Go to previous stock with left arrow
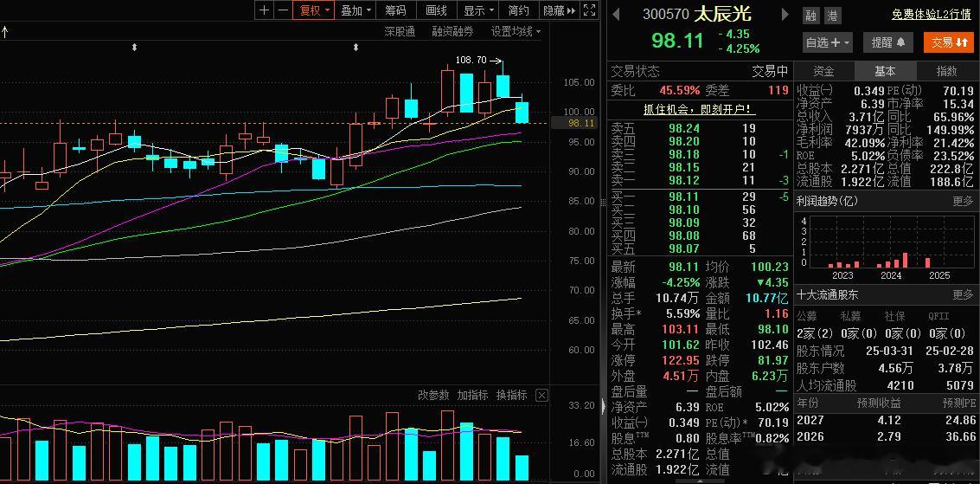Screen dimensions: 980x484 click(x=616, y=15)
